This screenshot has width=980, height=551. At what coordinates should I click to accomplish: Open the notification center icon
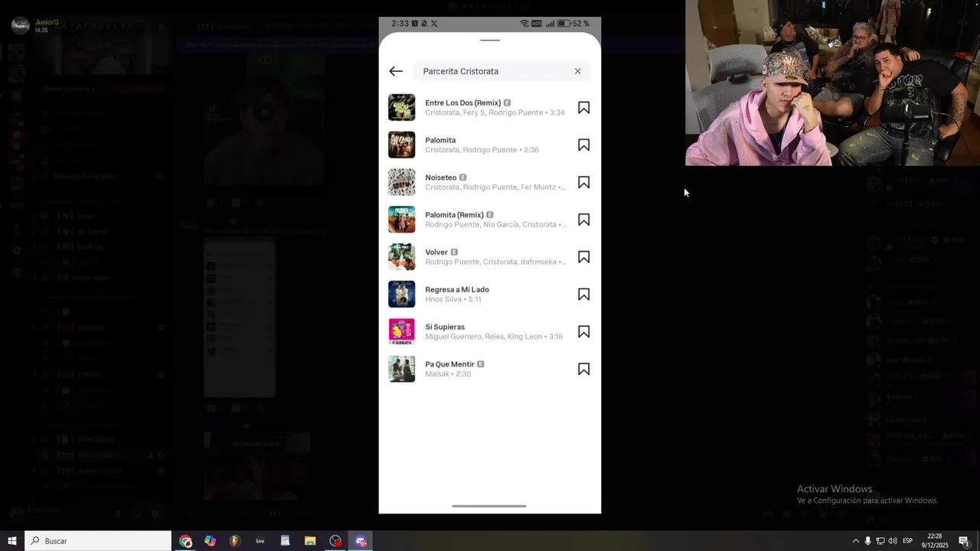(965, 541)
